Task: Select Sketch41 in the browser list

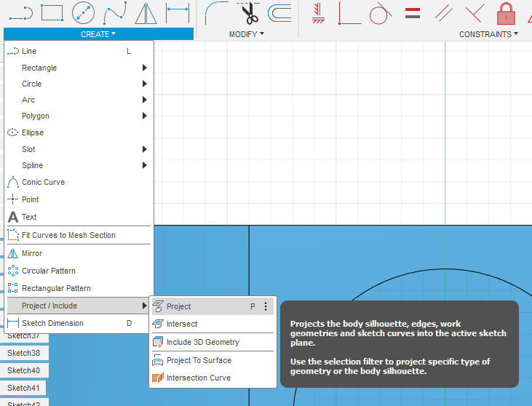Action: coord(23,388)
